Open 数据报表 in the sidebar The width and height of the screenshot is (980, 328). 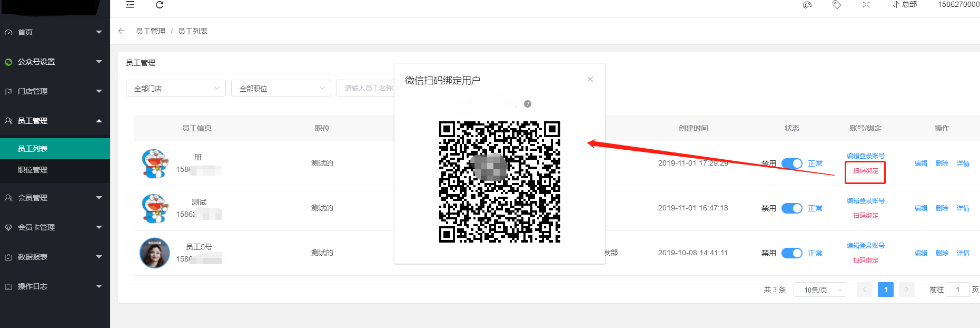click(x=55, y=257)
